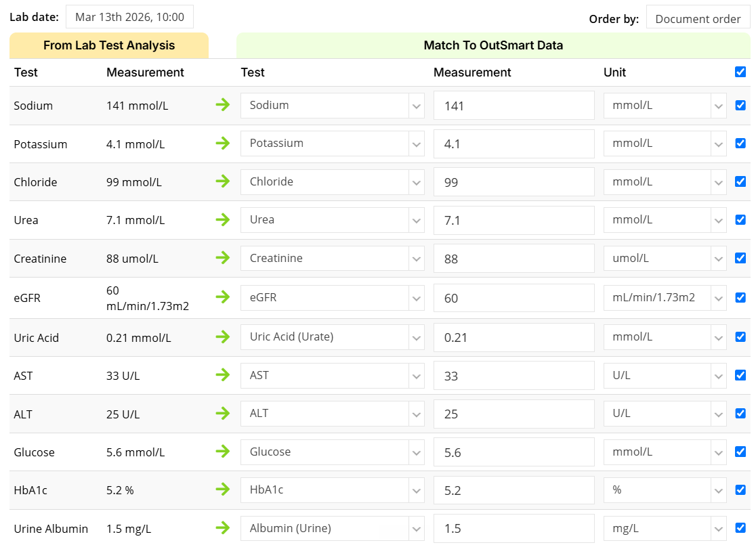This screenshot has width=756, height=545.
Task: Open the Order by Document order dropdown
Action: (698, 18)
